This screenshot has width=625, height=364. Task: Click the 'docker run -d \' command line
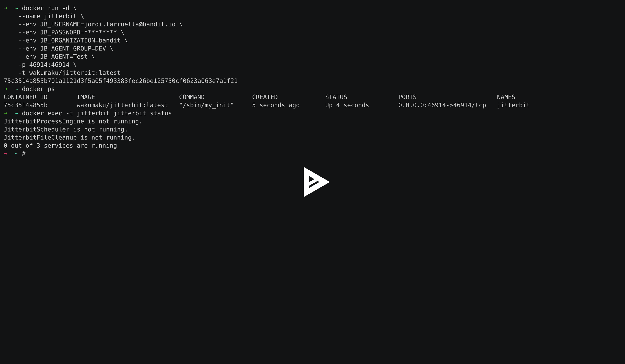point(49,8)
